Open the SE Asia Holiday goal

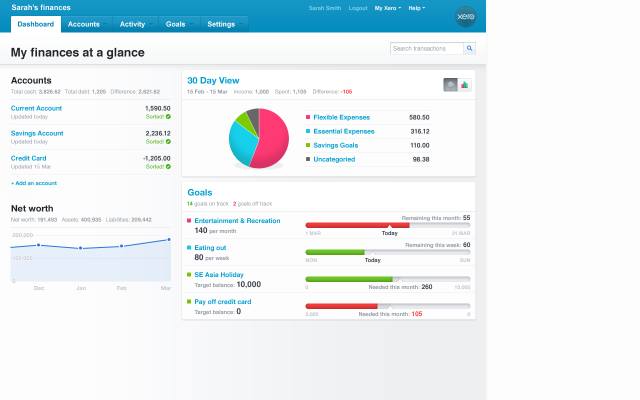[220, 273]
